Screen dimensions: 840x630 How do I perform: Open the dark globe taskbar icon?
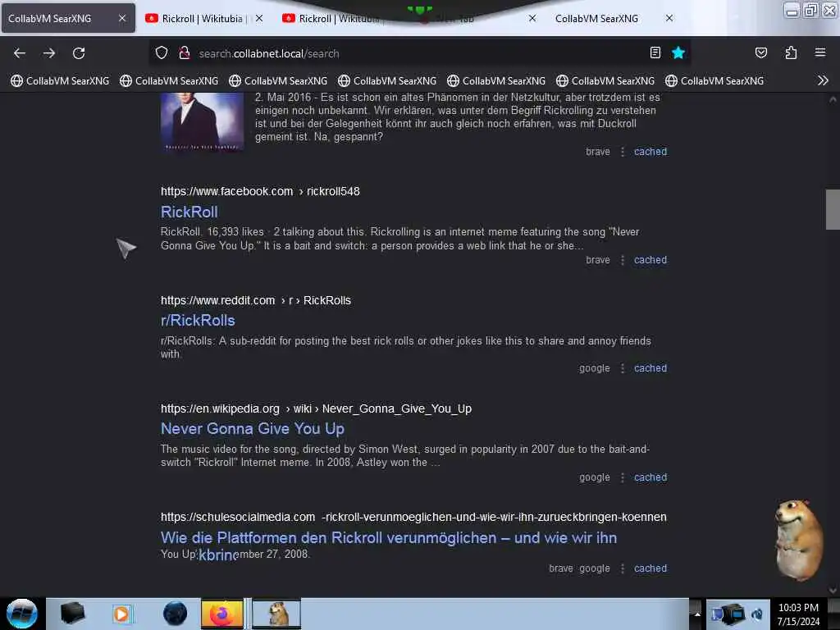pyautogui.click(x=175, y=614)
